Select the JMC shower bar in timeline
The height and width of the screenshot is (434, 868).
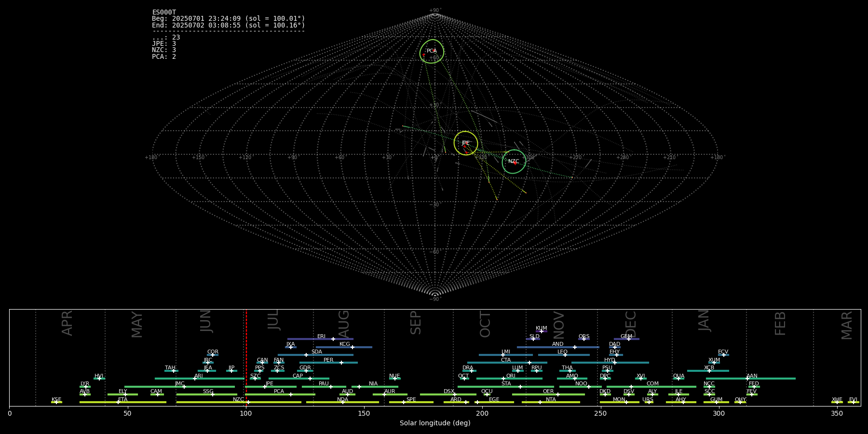(x=180, y=386)
